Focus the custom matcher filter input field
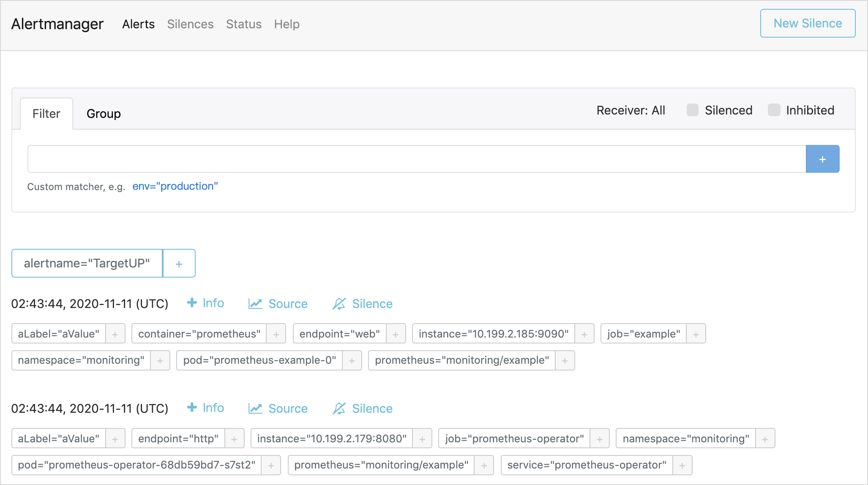Screen dimensions: 868x485 [416, 159]
